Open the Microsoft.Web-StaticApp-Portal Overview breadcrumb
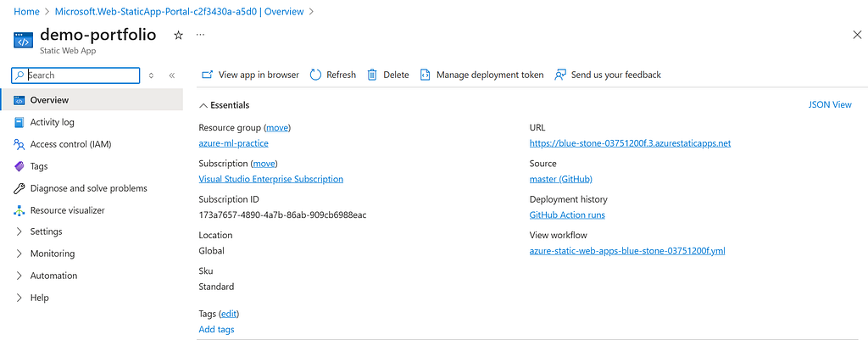868x340 pixels. click(x=180, y=11)
